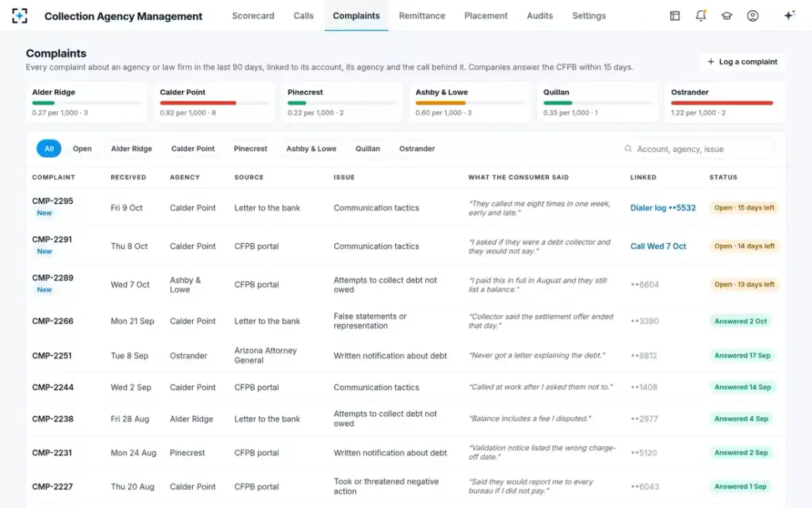The width and height of the screenshot is (812, 508).
Task: Filter by Ashby & Lowe chip
Action: click(311, 149)
